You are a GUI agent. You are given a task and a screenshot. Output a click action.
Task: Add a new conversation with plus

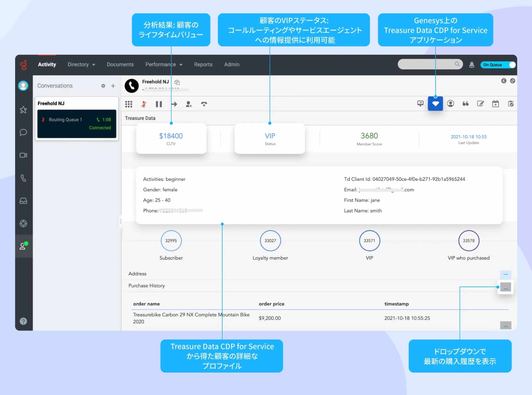point(113,86)
